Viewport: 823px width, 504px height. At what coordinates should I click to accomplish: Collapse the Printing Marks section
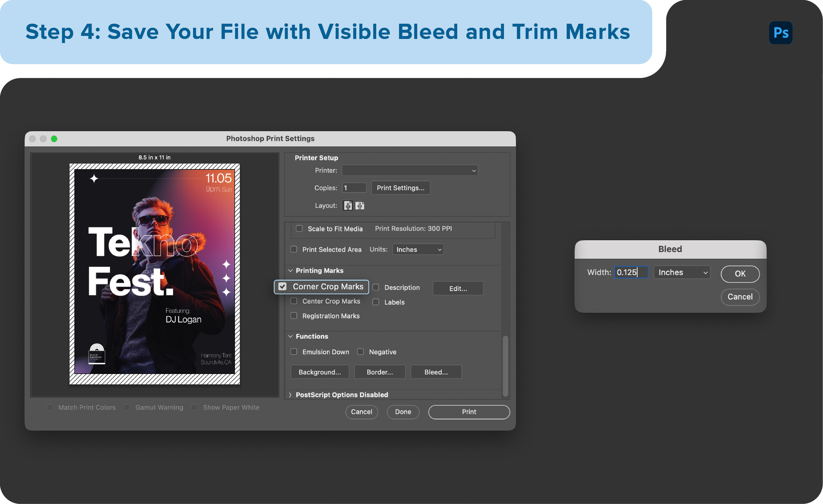pos(291,270)
